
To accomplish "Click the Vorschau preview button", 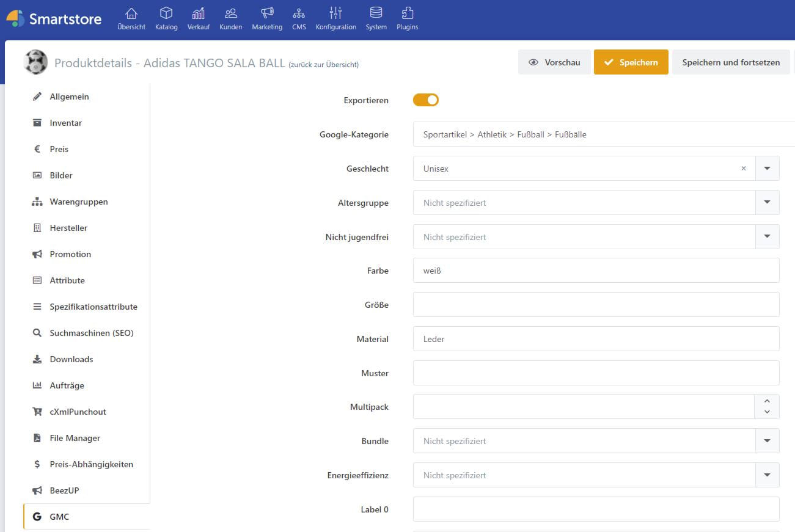I will pyautogui.click(x=554, y=62).
